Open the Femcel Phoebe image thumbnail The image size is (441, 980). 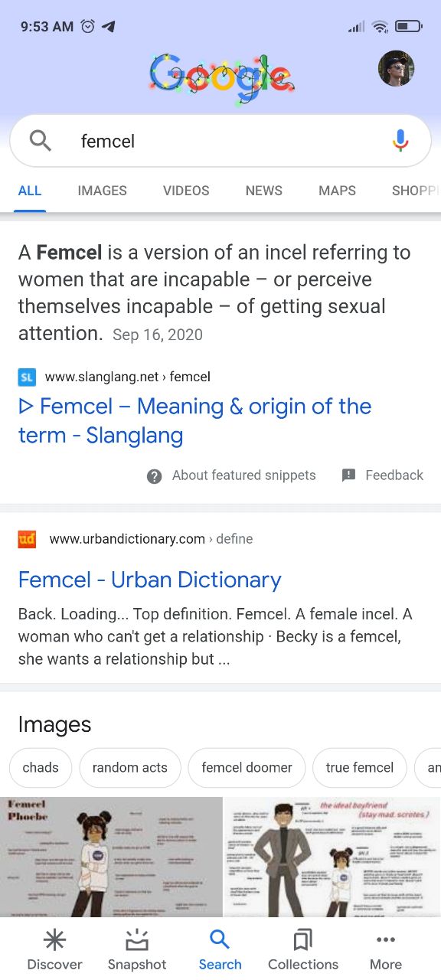(x=111, y=857)
